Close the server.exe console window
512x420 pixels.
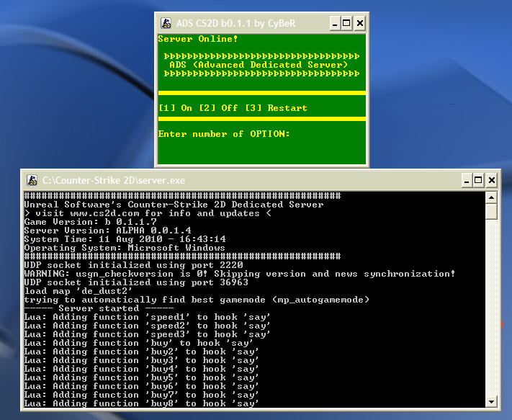coord(492,180)
